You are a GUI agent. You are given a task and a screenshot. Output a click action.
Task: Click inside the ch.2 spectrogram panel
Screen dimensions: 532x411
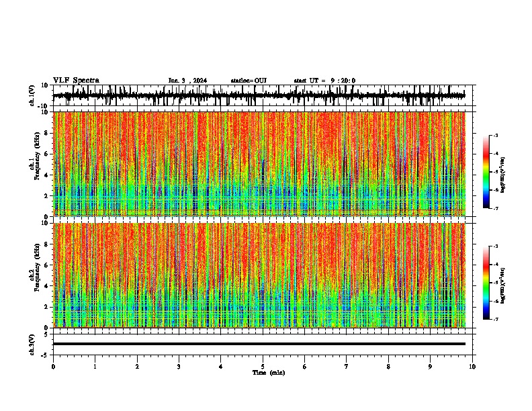click(259, 275)
